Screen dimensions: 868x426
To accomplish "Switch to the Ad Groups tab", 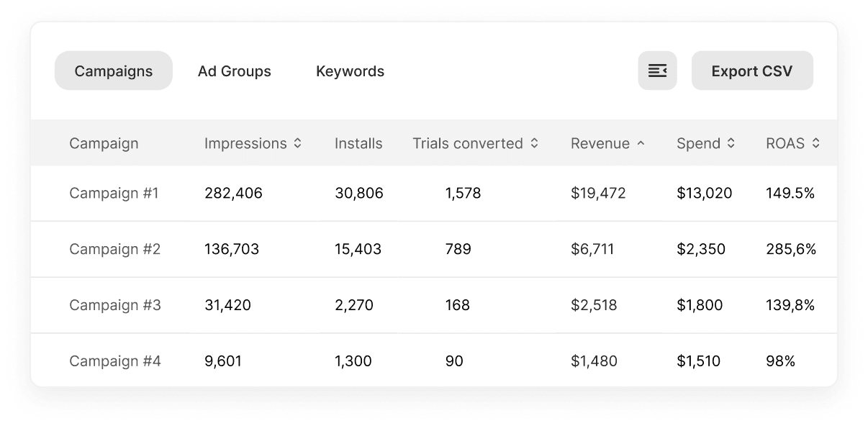I will pos(234,71).
